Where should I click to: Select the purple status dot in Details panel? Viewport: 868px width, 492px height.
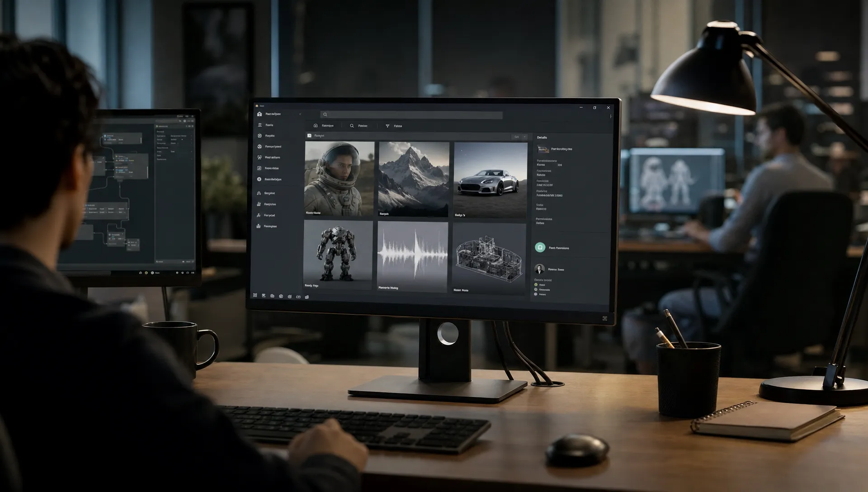pyautogui.click(x=536, y=294)
